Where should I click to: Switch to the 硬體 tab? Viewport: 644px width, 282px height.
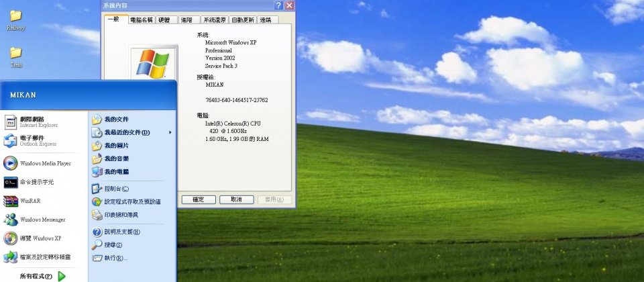(165, 19)
